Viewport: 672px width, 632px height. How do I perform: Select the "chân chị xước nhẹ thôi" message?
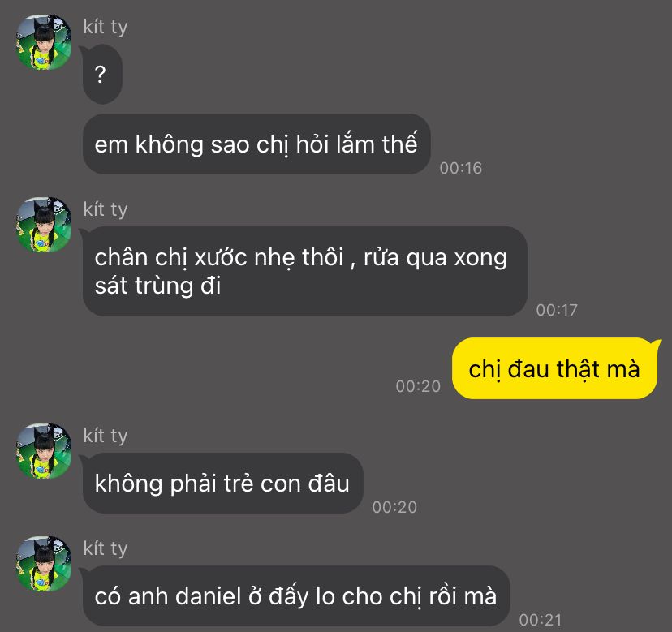coord(304,271)
